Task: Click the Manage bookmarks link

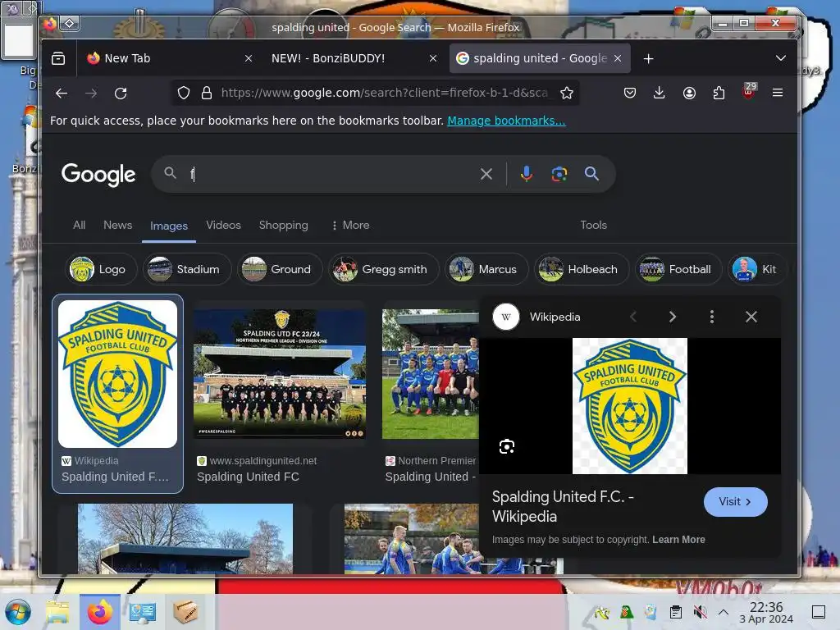Action: (506, 121)
